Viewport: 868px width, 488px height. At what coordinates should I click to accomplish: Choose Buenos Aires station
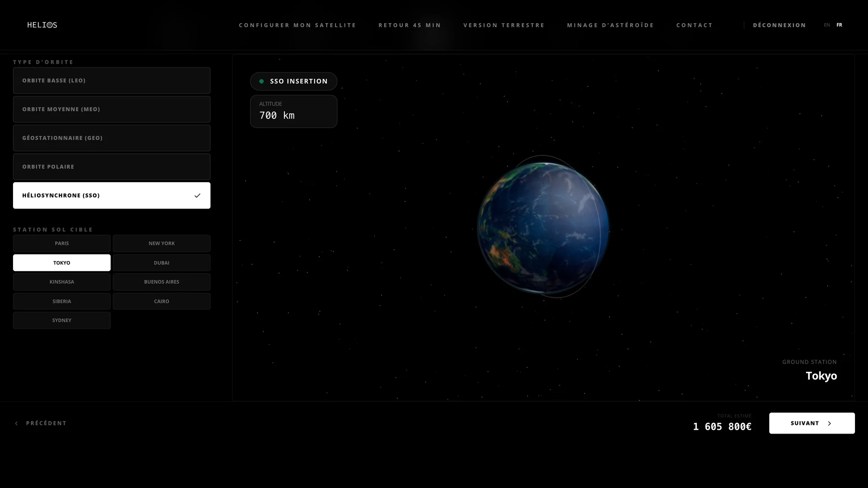tap(162, 282)
